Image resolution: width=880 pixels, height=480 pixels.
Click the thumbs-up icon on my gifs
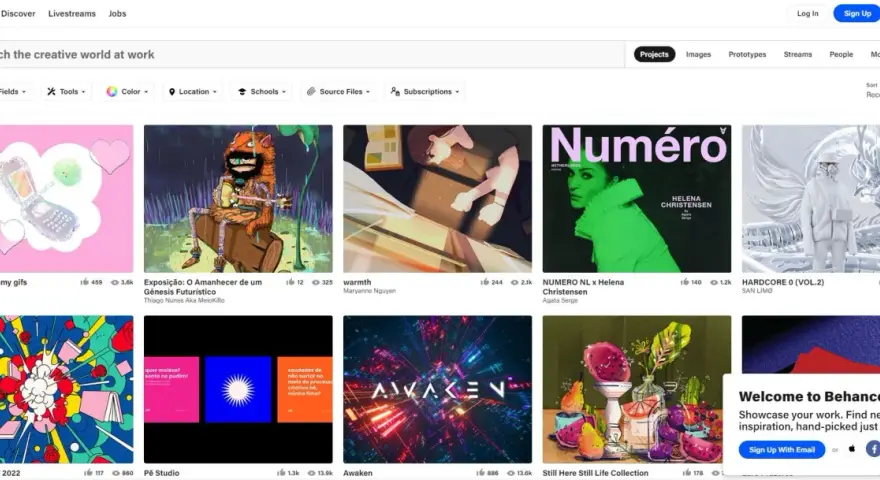tap(85, 282)
